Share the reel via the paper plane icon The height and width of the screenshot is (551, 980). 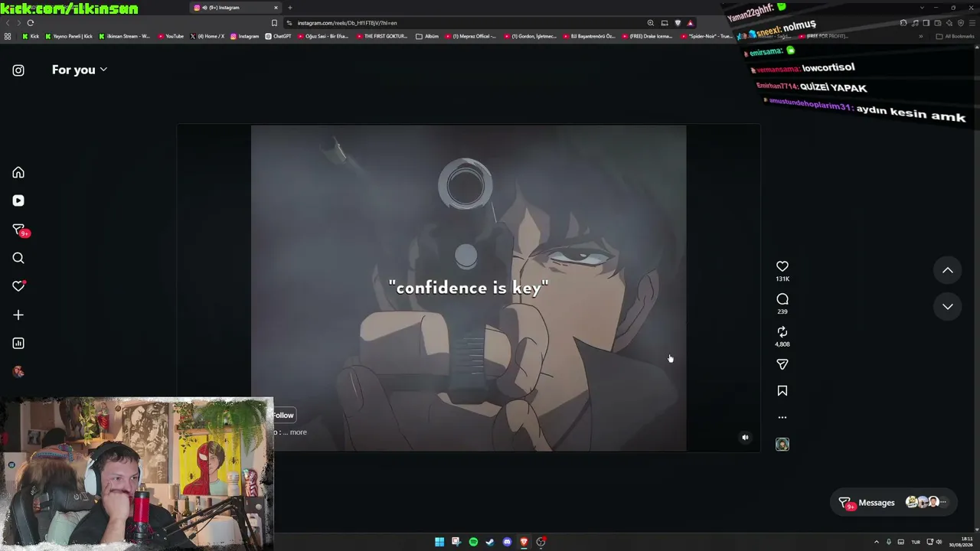click(x=782, y=365)
